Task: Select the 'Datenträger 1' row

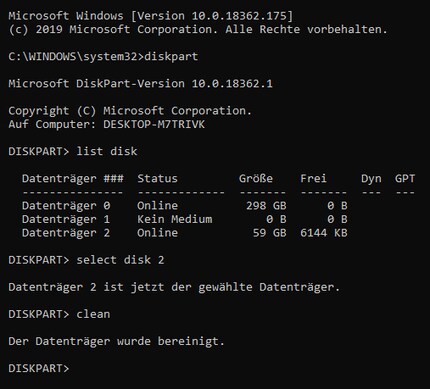Action: pos(185,219)
